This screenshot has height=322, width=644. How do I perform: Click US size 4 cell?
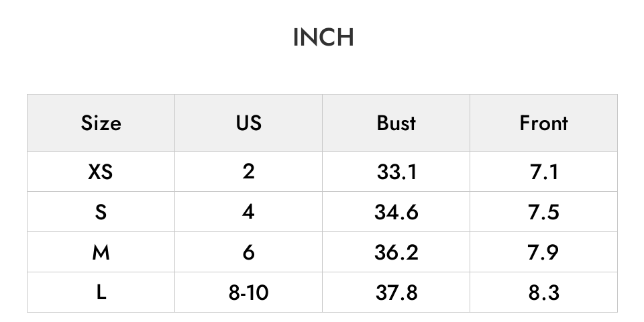[248, 211]
